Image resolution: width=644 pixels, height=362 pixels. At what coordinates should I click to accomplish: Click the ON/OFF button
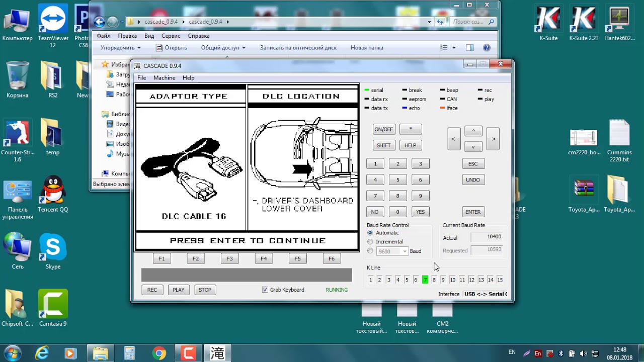[383, 129]
